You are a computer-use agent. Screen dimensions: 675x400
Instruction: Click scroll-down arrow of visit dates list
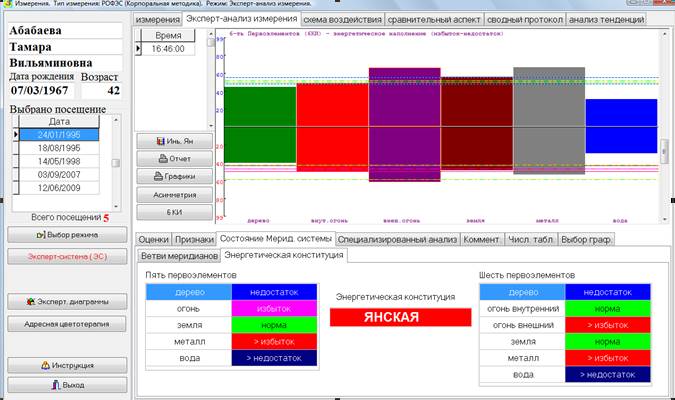click(x=116, y=207)
